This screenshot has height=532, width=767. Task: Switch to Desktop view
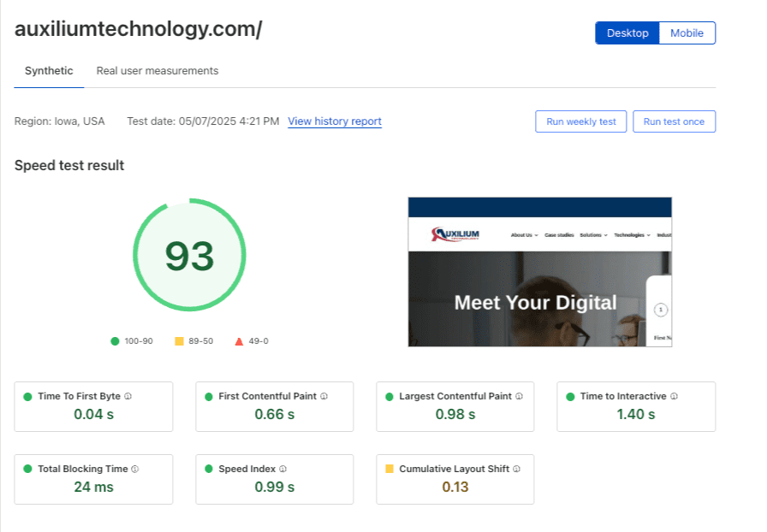627,33
